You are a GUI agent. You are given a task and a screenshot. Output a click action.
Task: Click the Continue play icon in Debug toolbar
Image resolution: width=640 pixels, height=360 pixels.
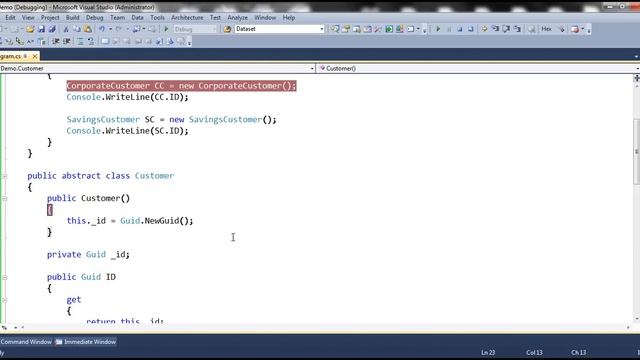click(438, 29)
